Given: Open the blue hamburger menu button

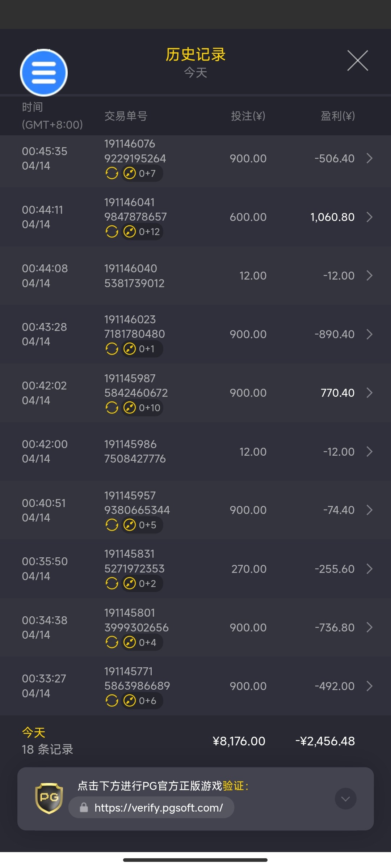Looking at the screenshot, I should tap(44, 73).
